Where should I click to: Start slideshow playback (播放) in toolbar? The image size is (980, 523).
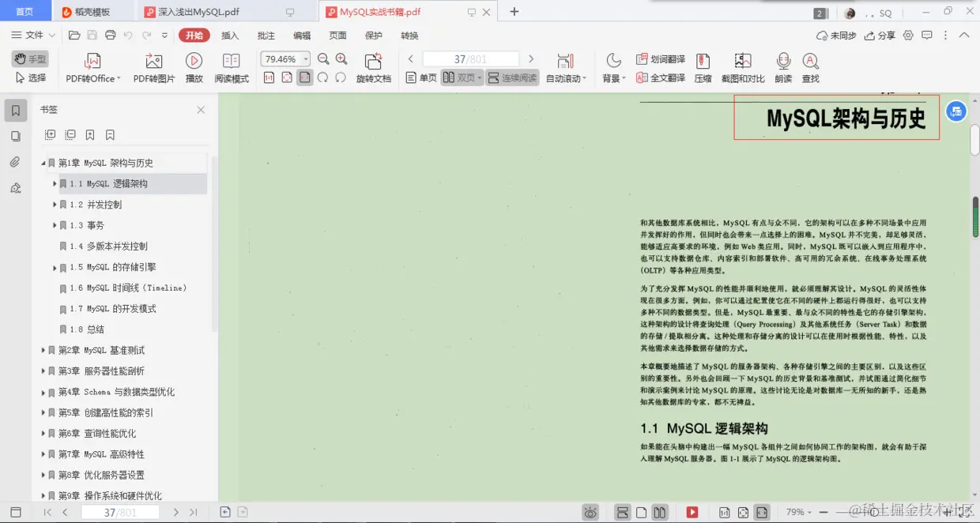point(194,68)
